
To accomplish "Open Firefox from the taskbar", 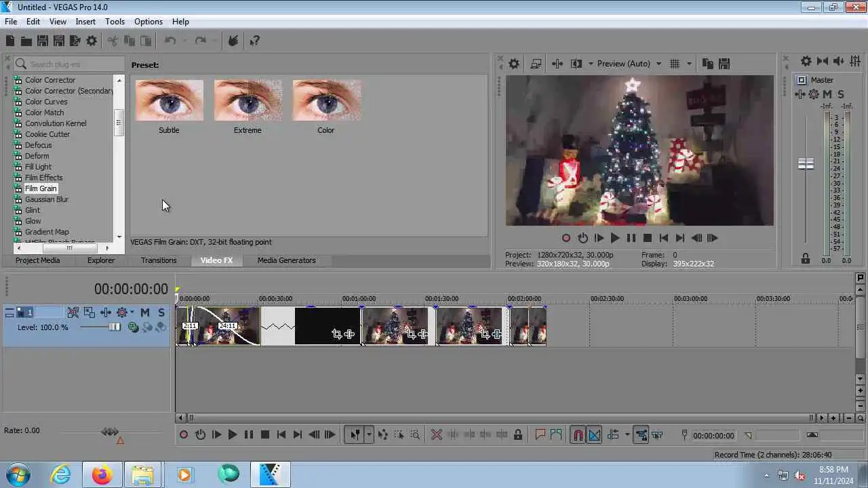I will pos(102,475).
